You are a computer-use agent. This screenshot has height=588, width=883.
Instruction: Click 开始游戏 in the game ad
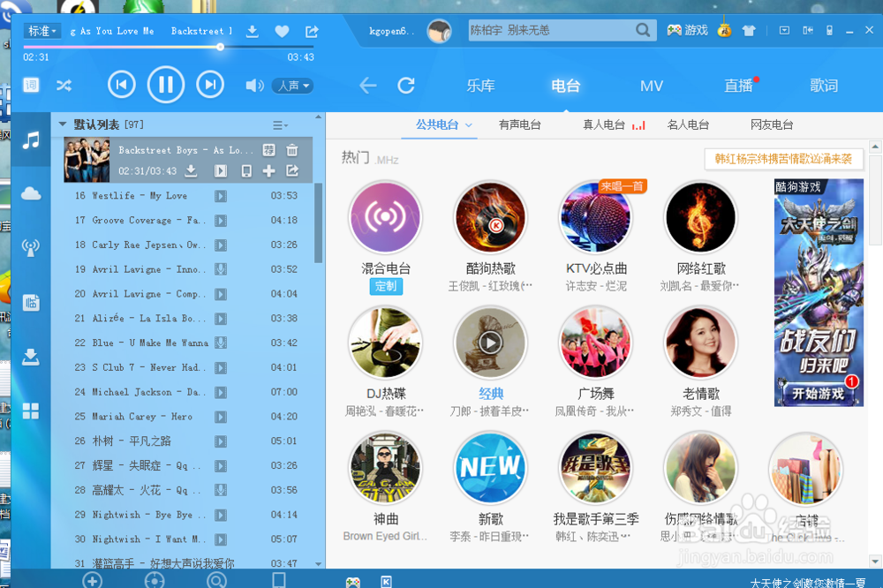pyautogui.click(x=819, y=393)
